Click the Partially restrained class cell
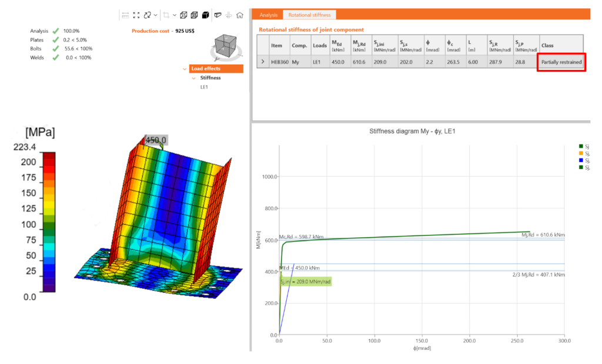Viewport: 602px width, 364px height. tap(561, 62)
